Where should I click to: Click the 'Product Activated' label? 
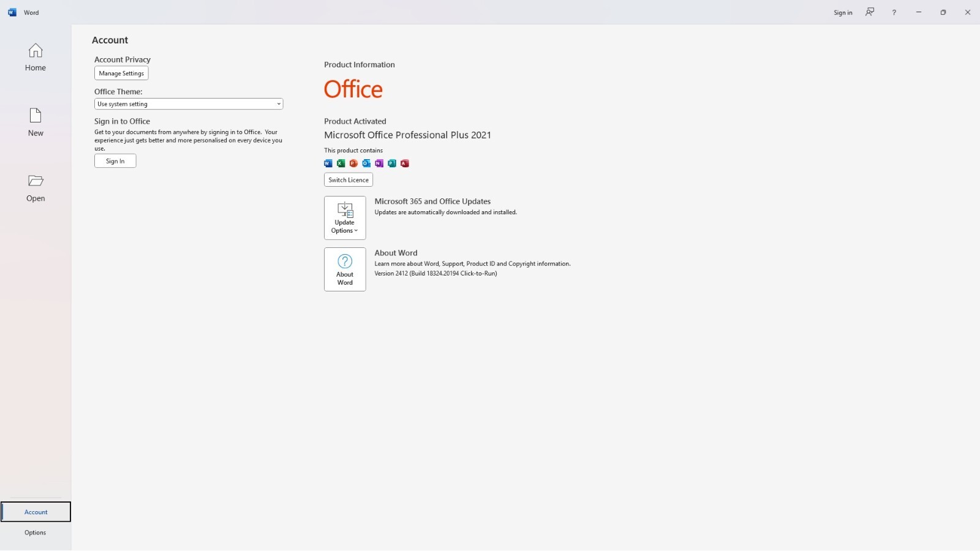[355, 121]
